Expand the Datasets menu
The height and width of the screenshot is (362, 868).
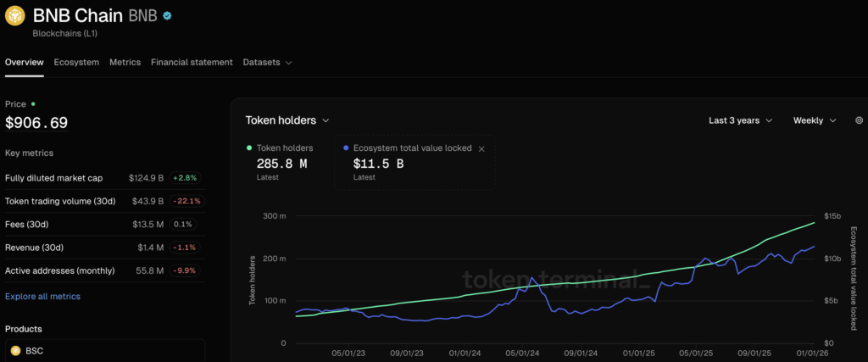click(x=267, y=62)
